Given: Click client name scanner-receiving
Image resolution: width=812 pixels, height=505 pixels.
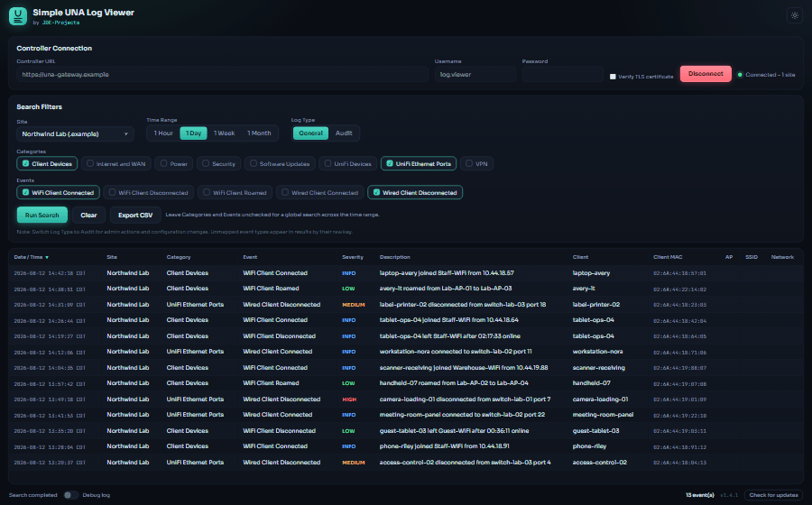Looking at the screenshot, I should click(x=599, y=367).
